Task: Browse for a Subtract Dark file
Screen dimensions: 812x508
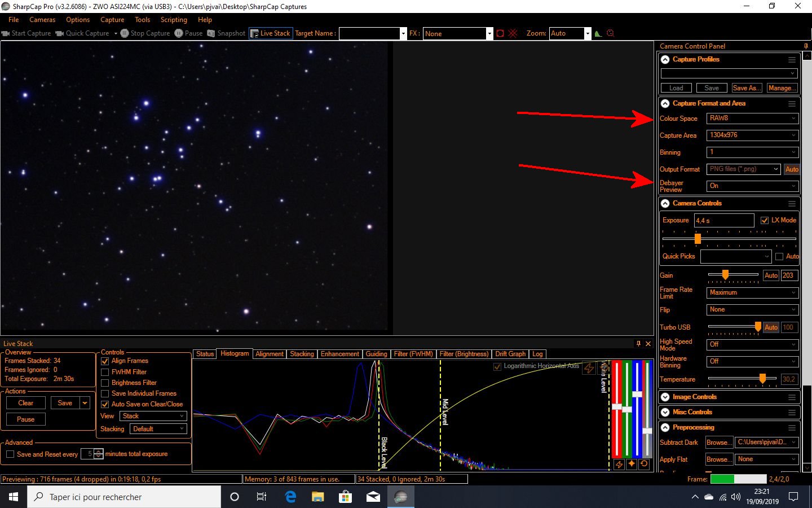Action: (718, 443)
